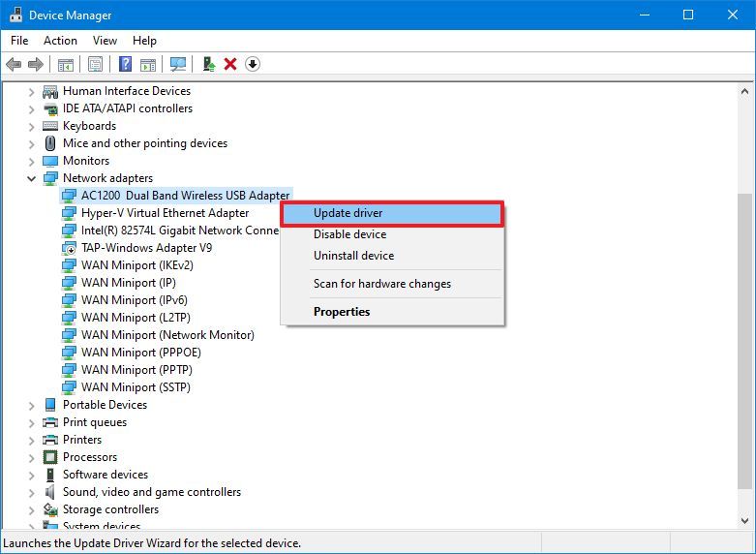Screen dimensions: 756x554
Task: Expand the IDE ATA/ATAPI controllers node
Action: click(x=31, y=109)
